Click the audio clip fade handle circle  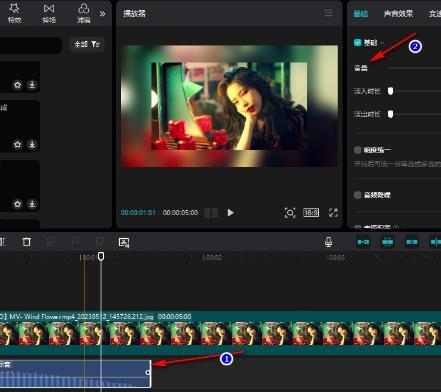(x=148, y=372)
